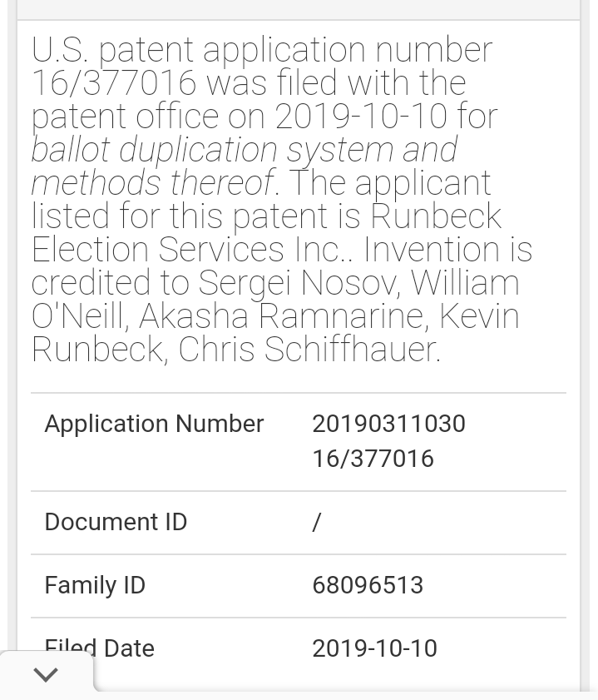Click 'Election Services Inc.' in the summary
The height and width of the screenshot is (700, 598).
coord(191,250)
